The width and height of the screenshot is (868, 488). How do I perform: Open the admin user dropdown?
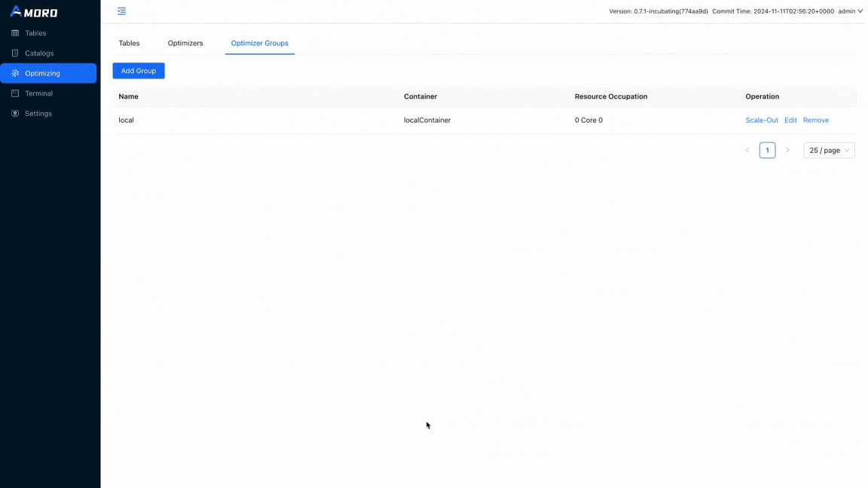click(x=850, y=11)
